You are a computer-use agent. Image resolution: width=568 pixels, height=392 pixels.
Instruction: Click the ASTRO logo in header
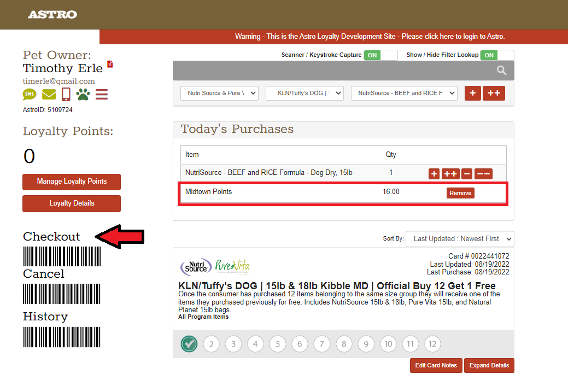tap(52, 15)
